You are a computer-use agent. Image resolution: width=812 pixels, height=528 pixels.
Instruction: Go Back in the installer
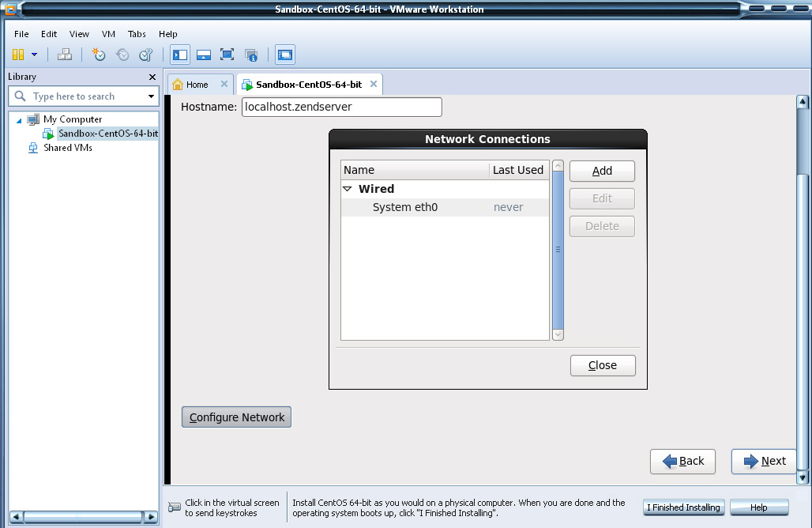click(682, 461)
